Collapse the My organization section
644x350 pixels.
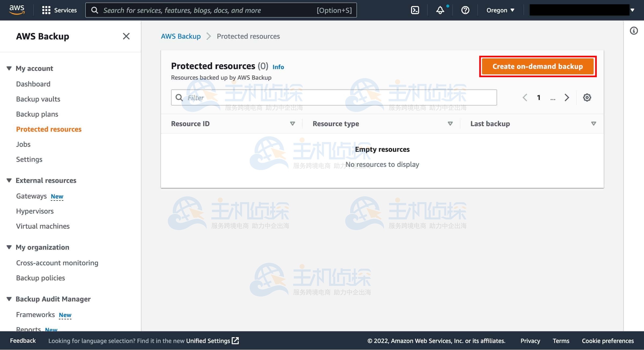pyautogui.click(x=9, y=247)
